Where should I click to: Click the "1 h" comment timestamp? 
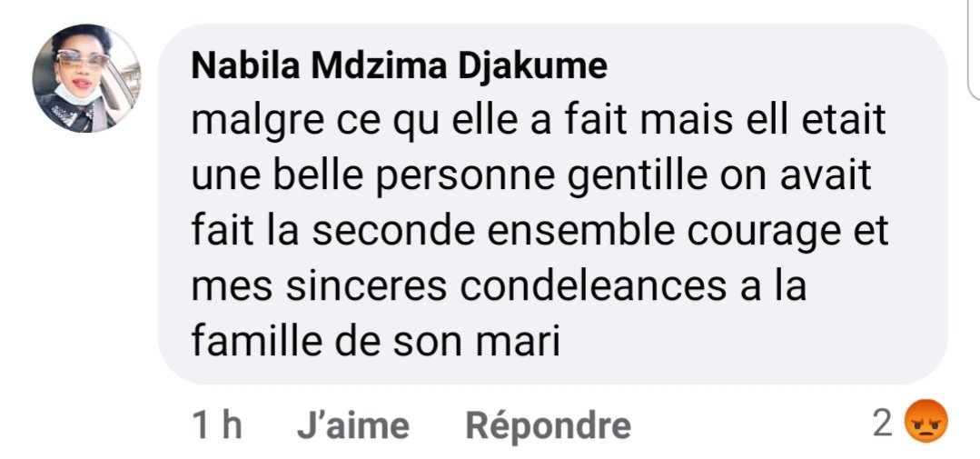[x=217, y=424]
